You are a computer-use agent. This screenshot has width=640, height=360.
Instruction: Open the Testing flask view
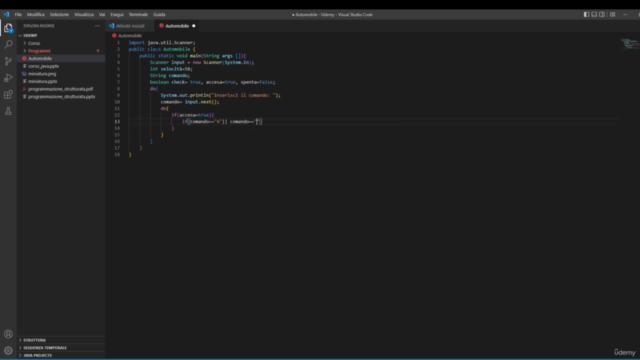(8, 111)
